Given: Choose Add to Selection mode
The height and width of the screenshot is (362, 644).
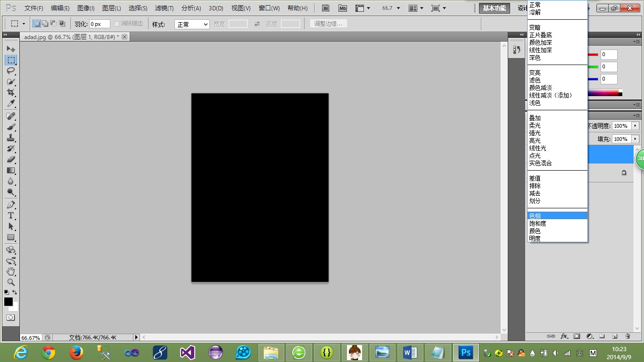Looking at the screenshot, I should [45, 24].
